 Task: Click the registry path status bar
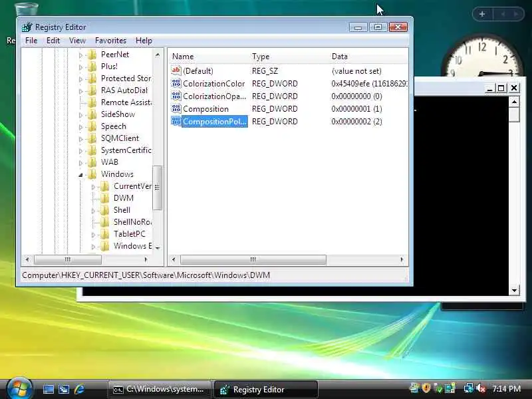[214, 275]
